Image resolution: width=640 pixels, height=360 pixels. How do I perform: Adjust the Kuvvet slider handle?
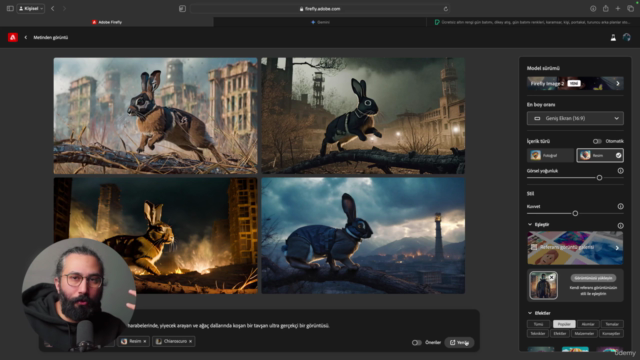pyautogui.click(x=575, y=213)
